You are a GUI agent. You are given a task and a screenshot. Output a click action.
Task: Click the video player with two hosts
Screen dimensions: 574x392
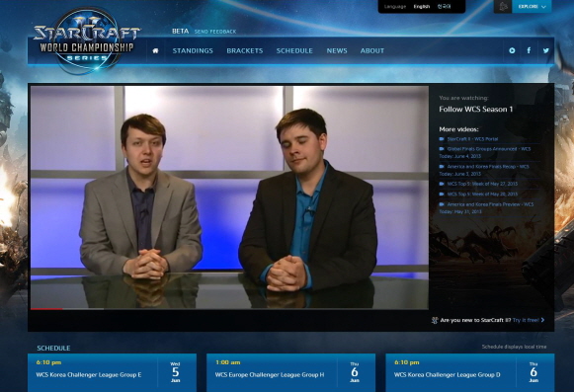tap(229, 196)
